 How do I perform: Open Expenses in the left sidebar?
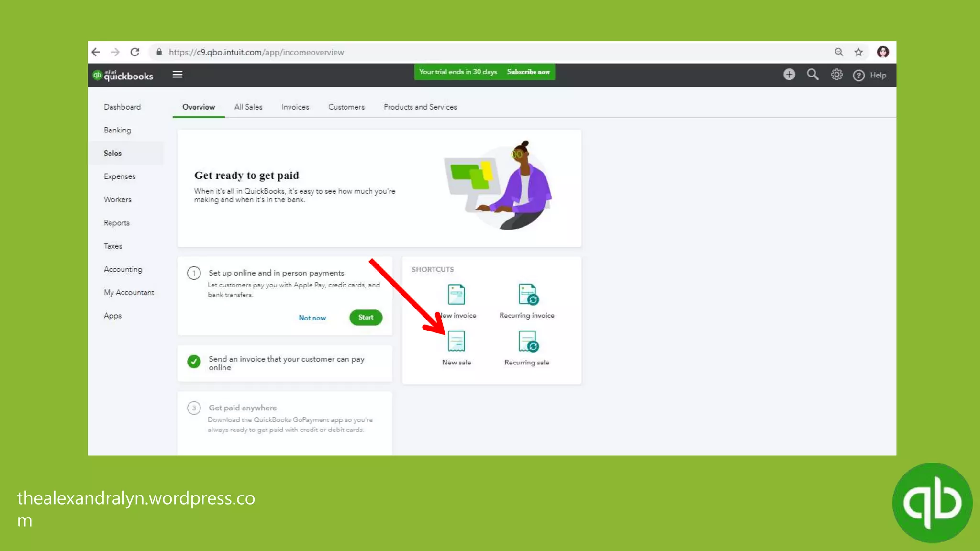click(120, 176)
